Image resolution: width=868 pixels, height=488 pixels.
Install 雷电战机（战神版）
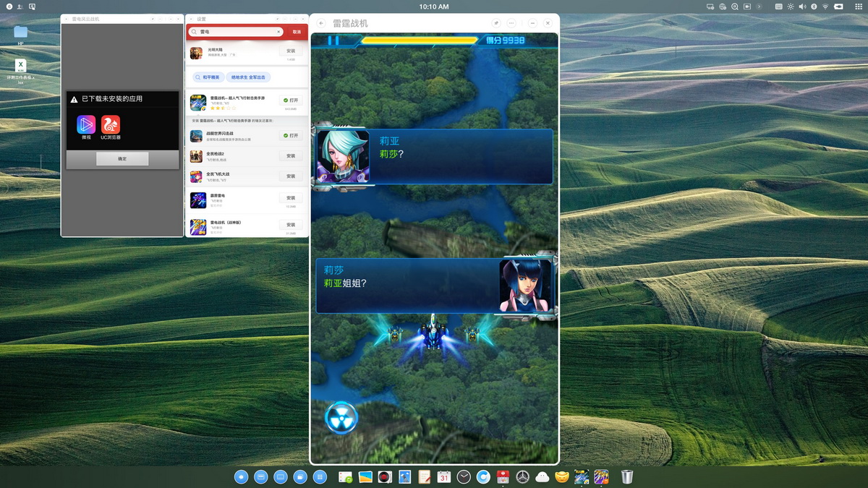[290, 225]
